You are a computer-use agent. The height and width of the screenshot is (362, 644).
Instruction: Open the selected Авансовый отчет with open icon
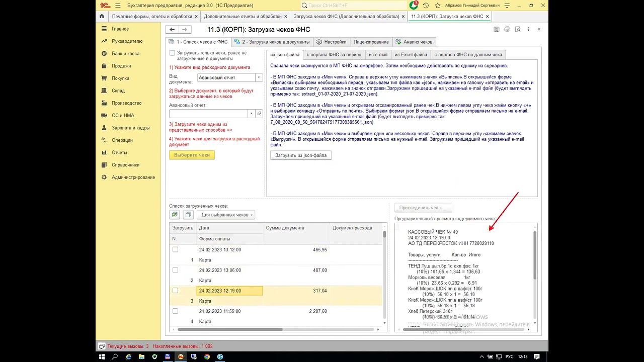click(260, 114)
